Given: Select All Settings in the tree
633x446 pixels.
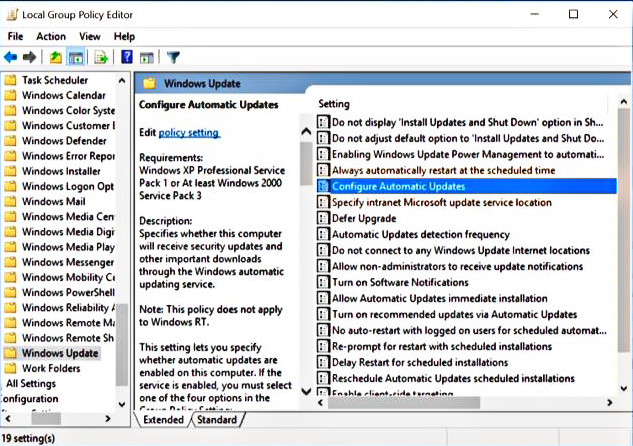Looking at the screenshot, I should (31, 383).
